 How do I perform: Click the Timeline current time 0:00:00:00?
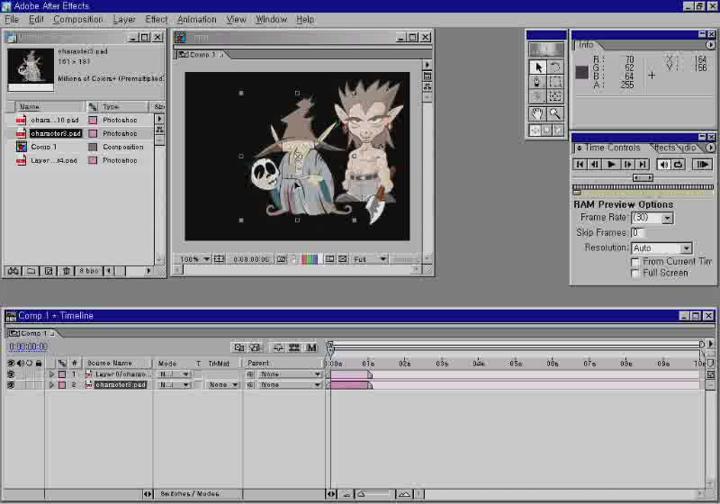click(x=28, y=347)
